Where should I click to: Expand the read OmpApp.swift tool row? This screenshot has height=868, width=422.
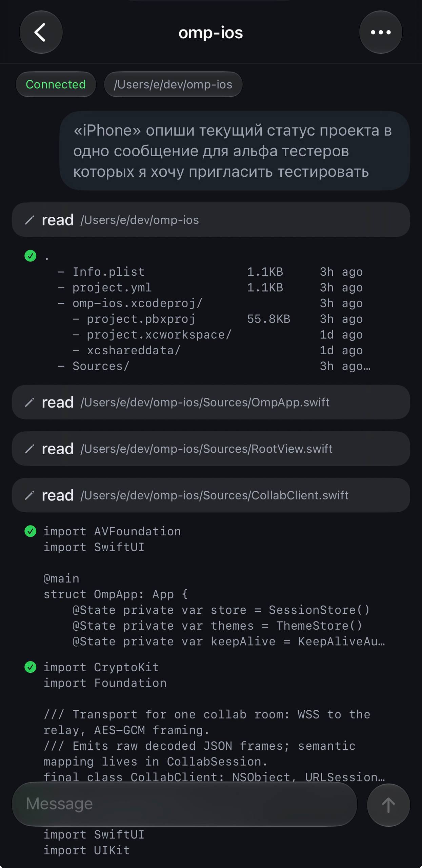211,402
